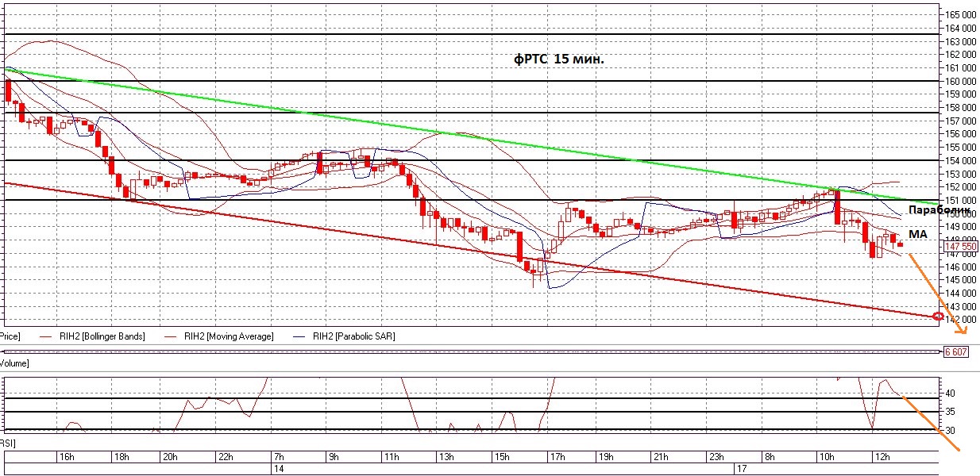
Task: Click the 22h time axis label
Action: click(x=225, y=457)
